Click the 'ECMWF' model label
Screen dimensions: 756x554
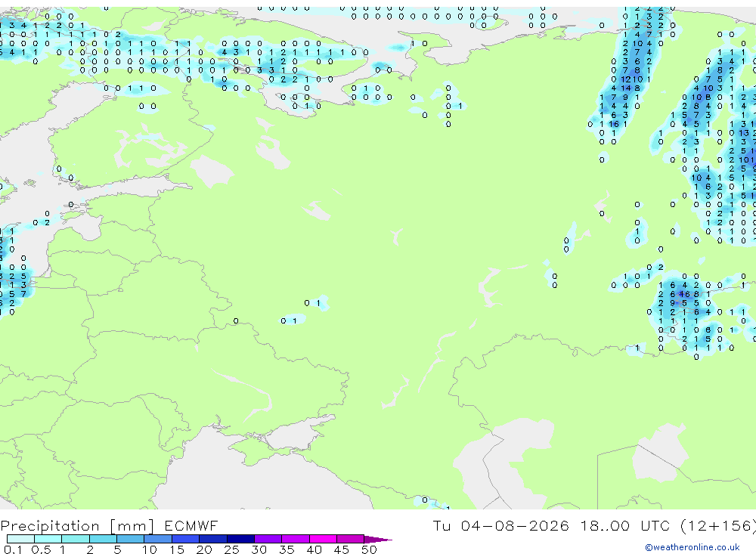(191, 525)
